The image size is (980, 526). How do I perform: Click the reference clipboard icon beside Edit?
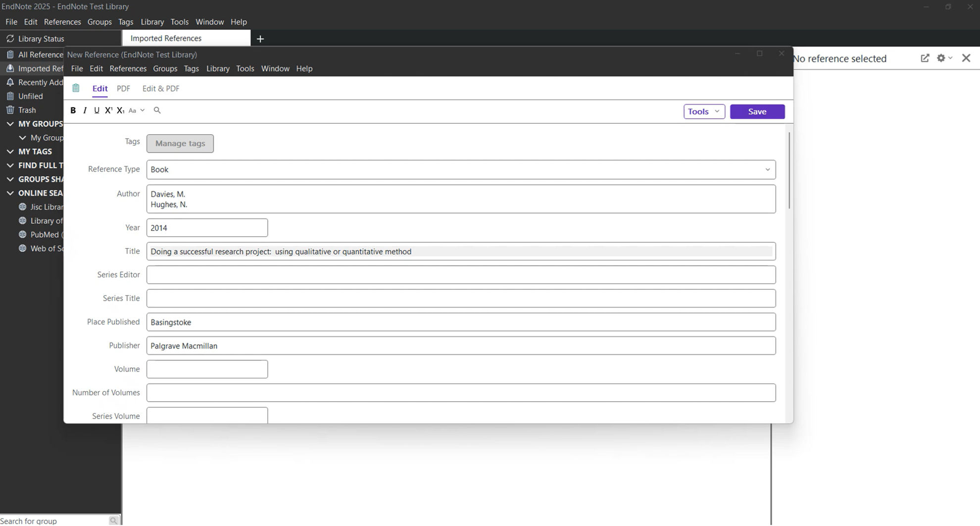coord(76,88)
